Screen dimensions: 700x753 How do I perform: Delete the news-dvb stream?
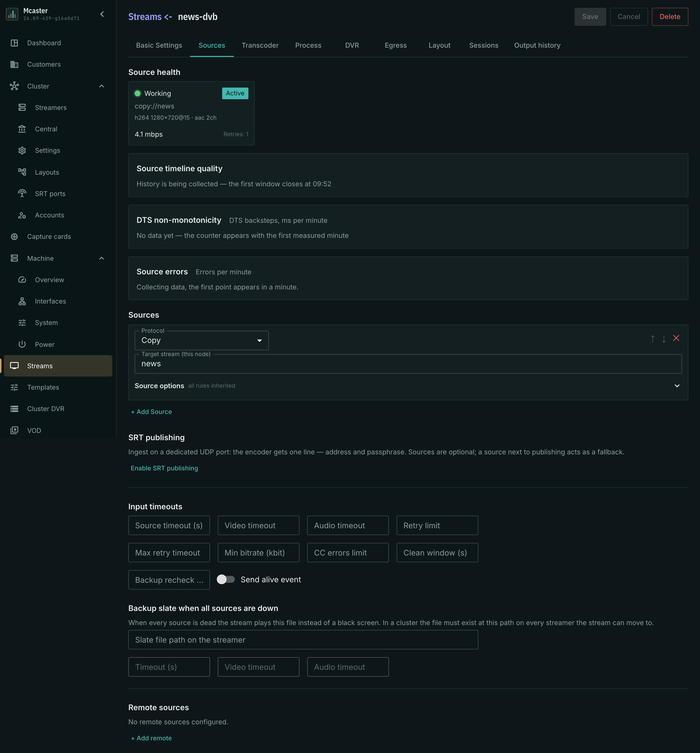(x=670, y=17)
